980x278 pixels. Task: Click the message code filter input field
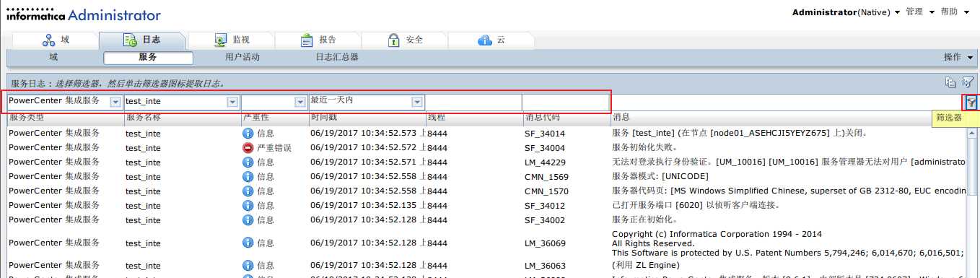click(566, 102)
